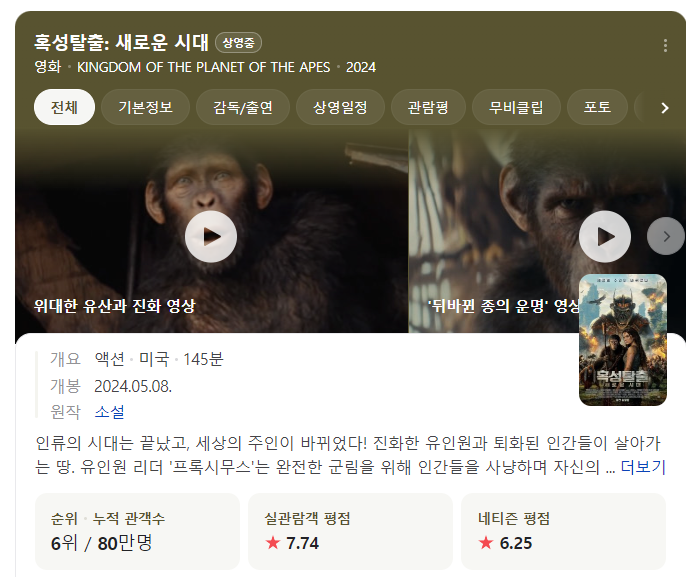The height and width of the screenshot is (577, 686).
Task: Expand more tabs with the right chevron
Action: click(665, 108)
